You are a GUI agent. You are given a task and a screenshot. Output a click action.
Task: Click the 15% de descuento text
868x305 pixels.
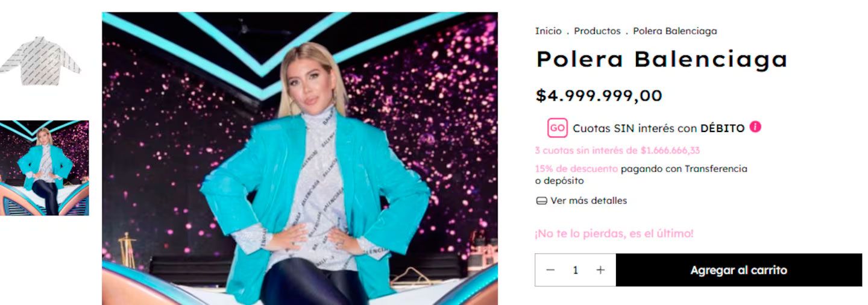click(x=576, y=169)
